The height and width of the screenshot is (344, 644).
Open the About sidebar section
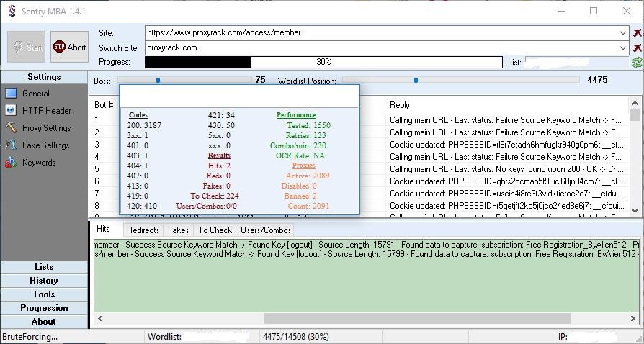(x=44, y=322)
